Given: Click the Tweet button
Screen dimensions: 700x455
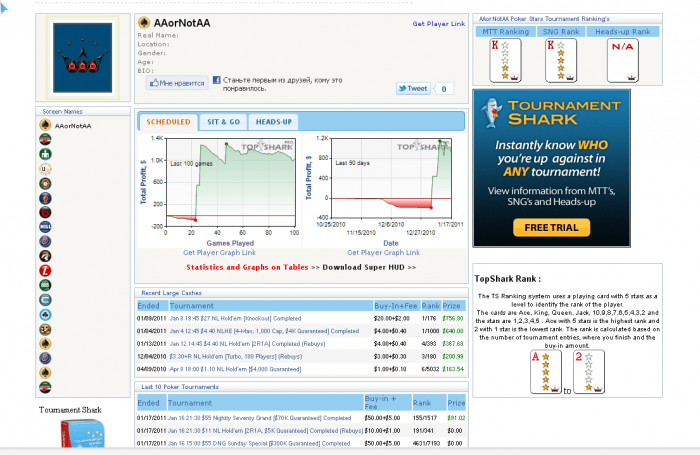Looking at the screenshot, I should click(413, 88).
